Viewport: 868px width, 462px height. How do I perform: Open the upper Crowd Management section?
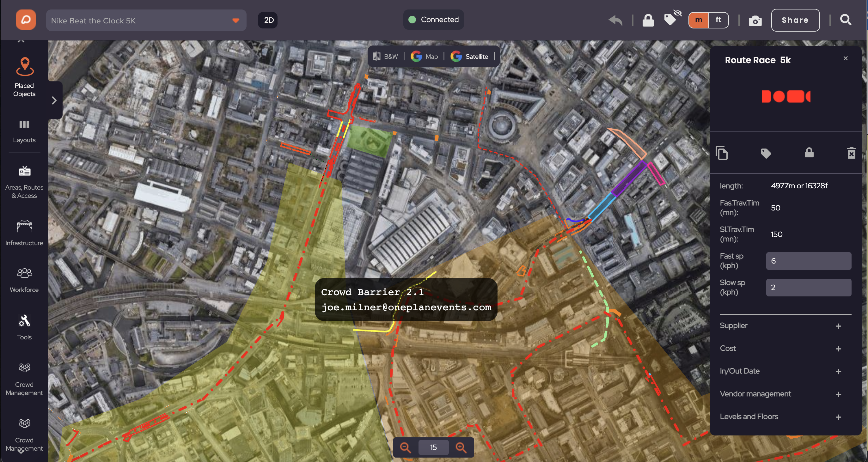(24, 379)
